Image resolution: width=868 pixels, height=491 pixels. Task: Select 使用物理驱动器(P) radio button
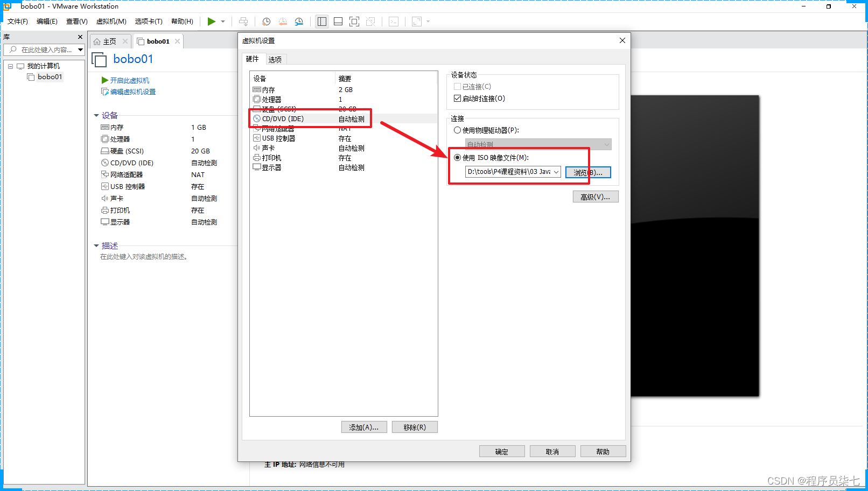click(457, 130)
